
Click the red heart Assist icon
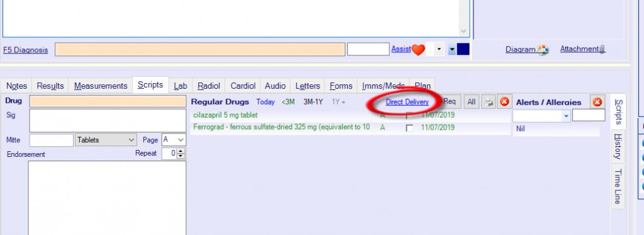tap(418, 50)
